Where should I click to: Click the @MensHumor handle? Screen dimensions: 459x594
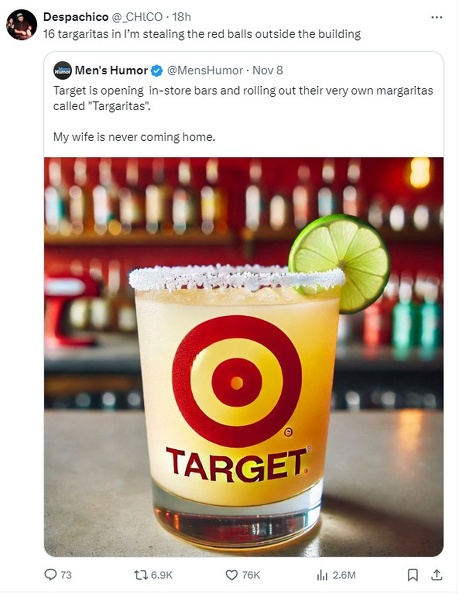[205, 70]
